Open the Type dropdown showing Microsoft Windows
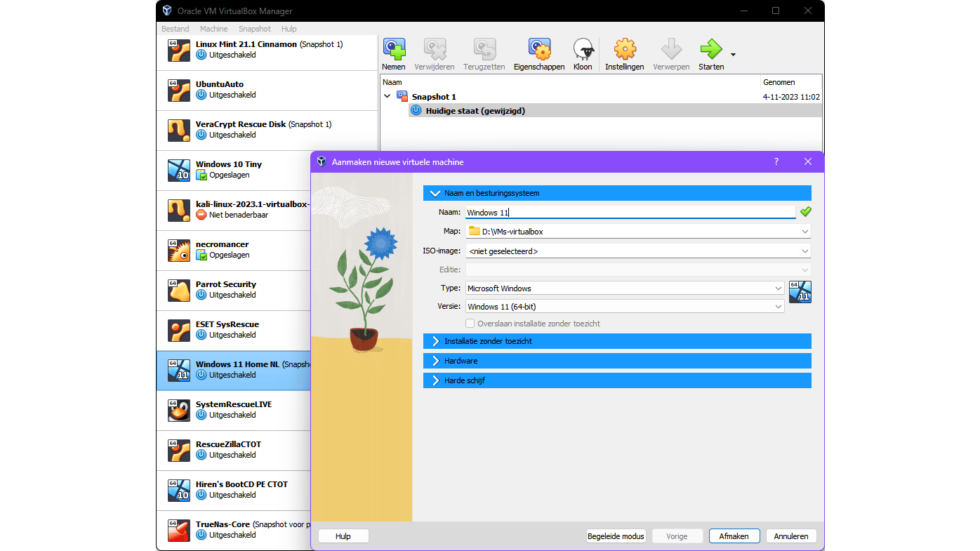This screenshot has width=980, height=551. (x=625, y=288)
